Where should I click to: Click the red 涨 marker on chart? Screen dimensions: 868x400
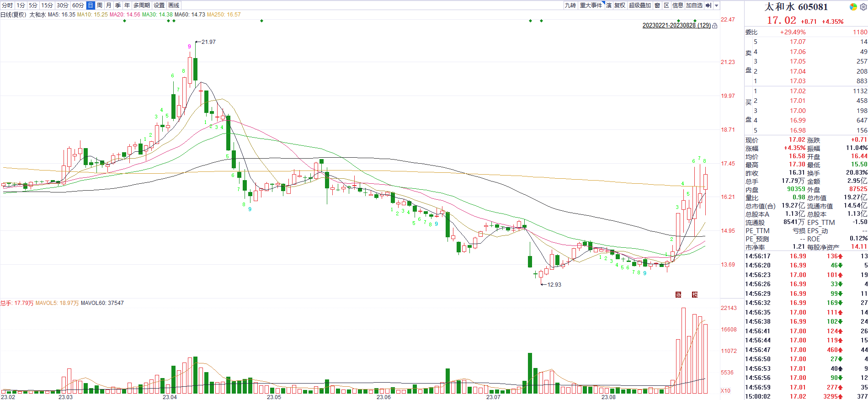678,294
